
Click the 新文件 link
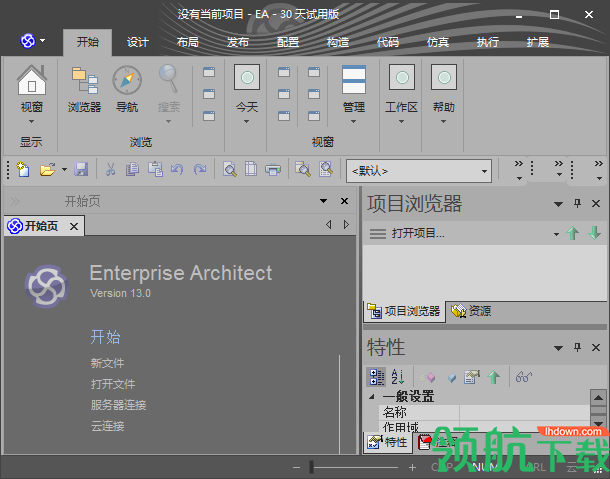(x=107, y=363)
